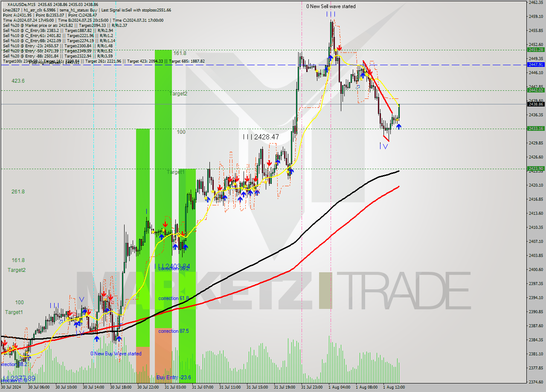Screen dimensions: 546x392
Task: Click the "Target 685: 1887.82" text
Action: (x=187, y=61)
